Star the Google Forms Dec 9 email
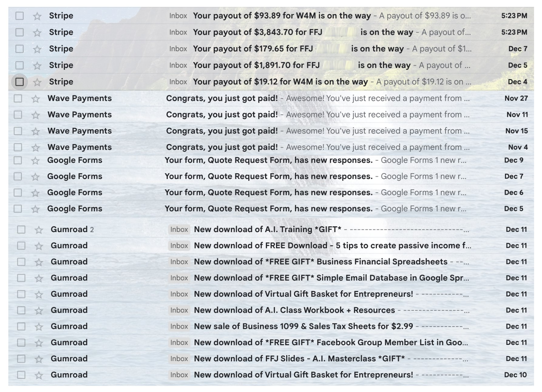This screenshot has height=392, width=542. tap(35, 161)
